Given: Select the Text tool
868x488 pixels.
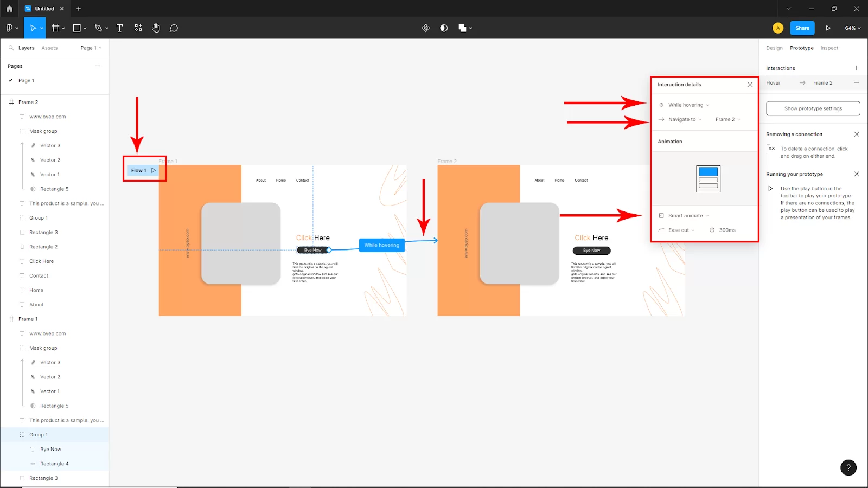Looking at the screenshot, I should pyautogui.click(x=119, y=28).
